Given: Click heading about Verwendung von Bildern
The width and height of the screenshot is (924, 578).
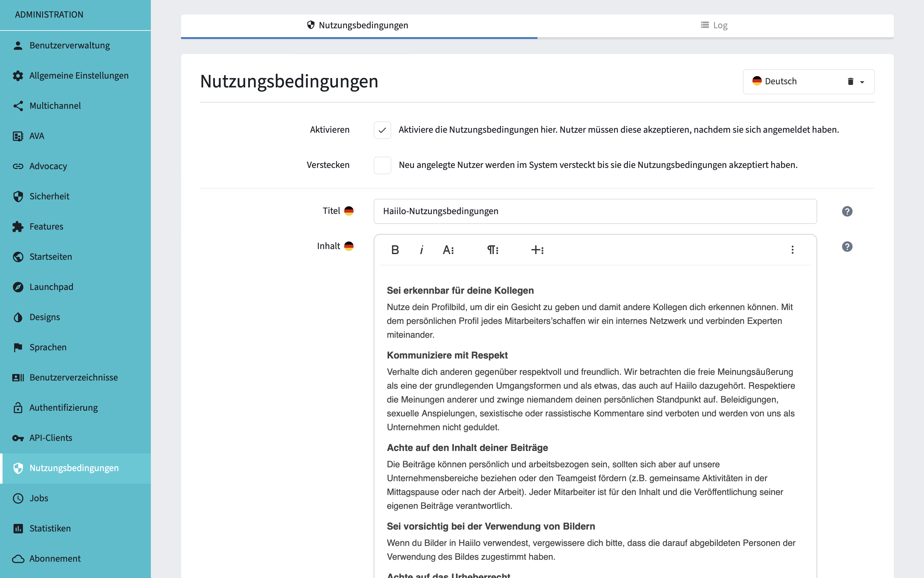Looking at the screenshot, I should click(x=491, y=527).
